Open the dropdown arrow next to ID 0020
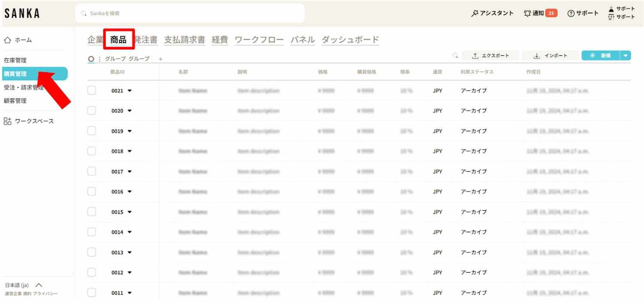The image size is (644, 303). point(130,111)
